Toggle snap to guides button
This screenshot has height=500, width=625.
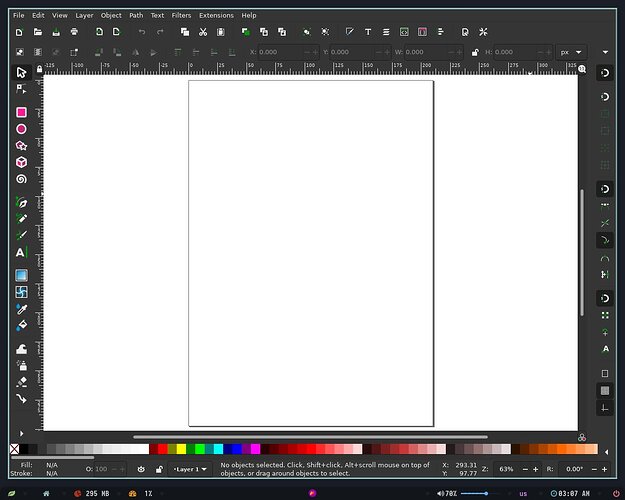pos(605,408)
